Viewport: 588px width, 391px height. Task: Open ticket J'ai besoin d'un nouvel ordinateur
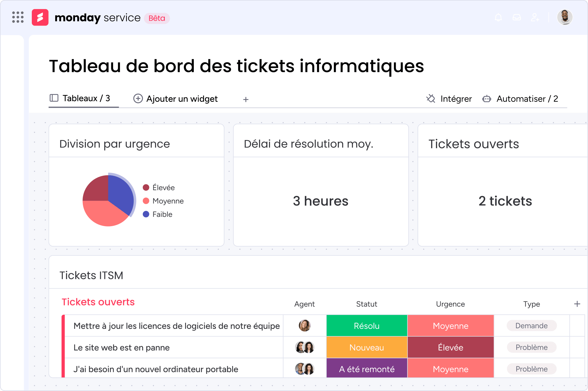(x=156, y=369)
